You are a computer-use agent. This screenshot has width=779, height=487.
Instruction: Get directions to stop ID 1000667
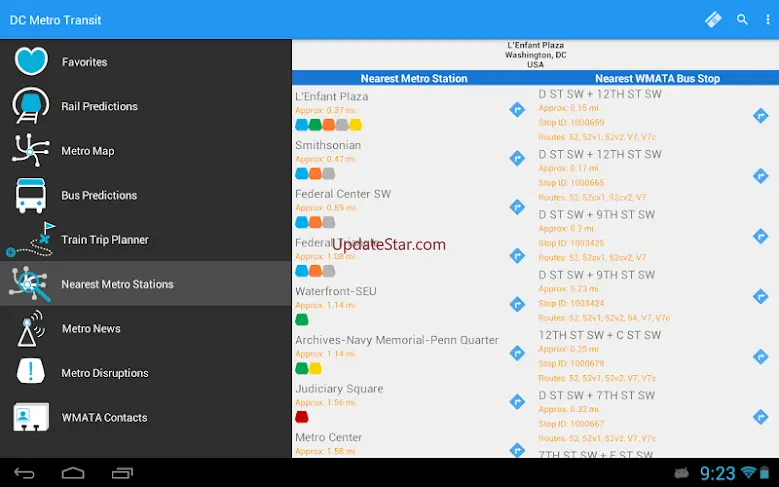pyautogui.click(x=760, y=417)
